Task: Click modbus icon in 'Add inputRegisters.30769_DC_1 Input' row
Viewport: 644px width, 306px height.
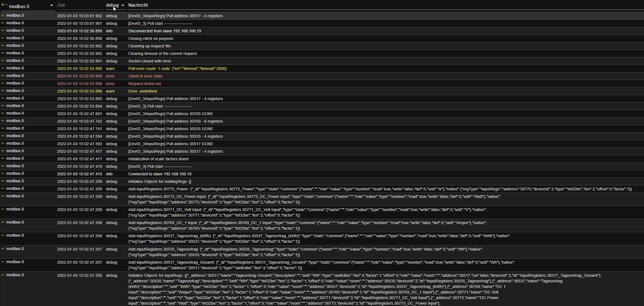Action: pyautogui.click(x=4, y=222)
